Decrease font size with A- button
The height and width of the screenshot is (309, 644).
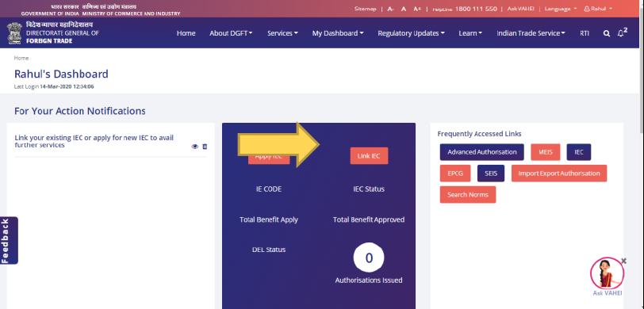coord(390,9)
